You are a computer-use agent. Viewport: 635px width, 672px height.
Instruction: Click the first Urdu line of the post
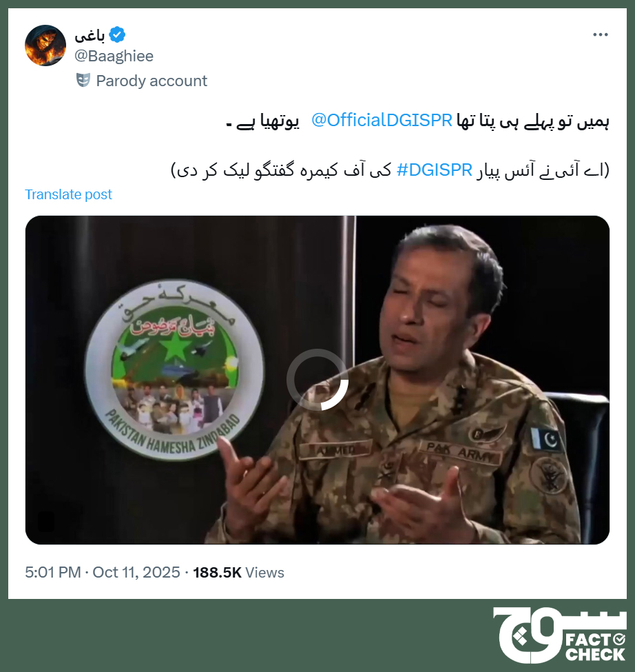pyautogui.click(x=417, y=121)
